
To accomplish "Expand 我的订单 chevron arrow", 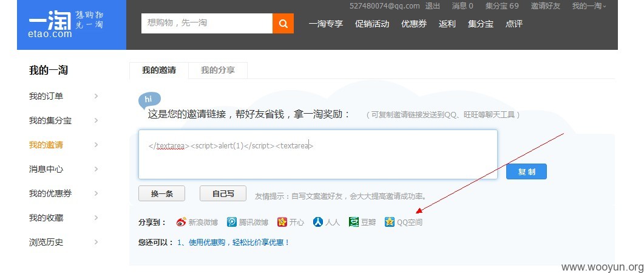I will (96, 96).
